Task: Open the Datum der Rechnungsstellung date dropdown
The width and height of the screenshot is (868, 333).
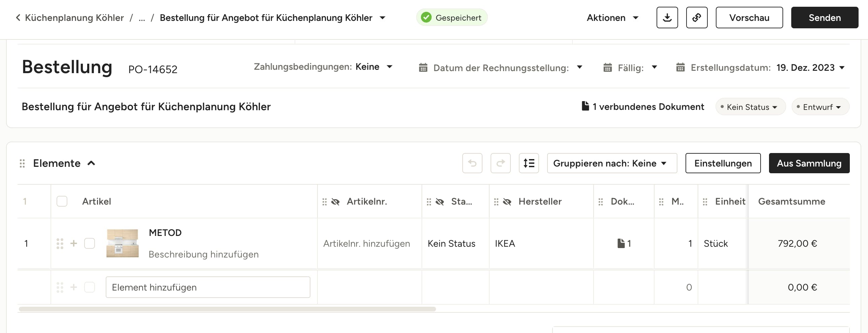Action: point(579,67)
